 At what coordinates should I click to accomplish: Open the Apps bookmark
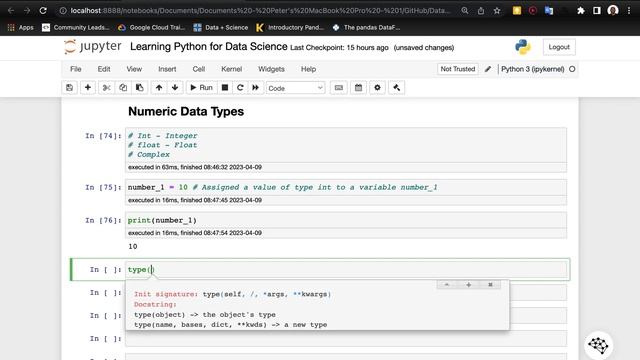21,27
